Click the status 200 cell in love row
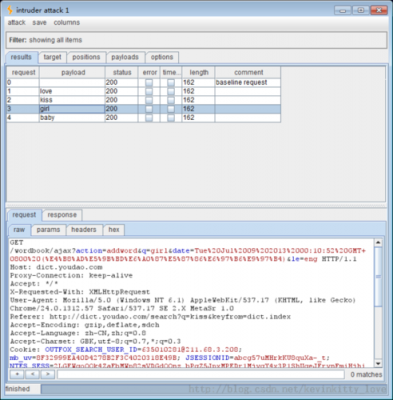The width and height of the screenshot is (393, 400). (122, 91)
